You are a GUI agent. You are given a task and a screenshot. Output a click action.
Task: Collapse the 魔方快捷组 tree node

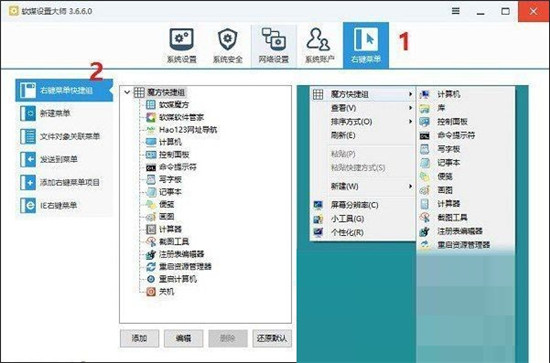pos(127,93)
